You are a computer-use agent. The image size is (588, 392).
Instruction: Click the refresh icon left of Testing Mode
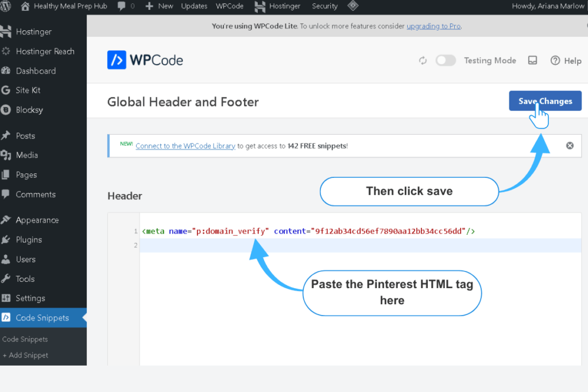point(423,60)
